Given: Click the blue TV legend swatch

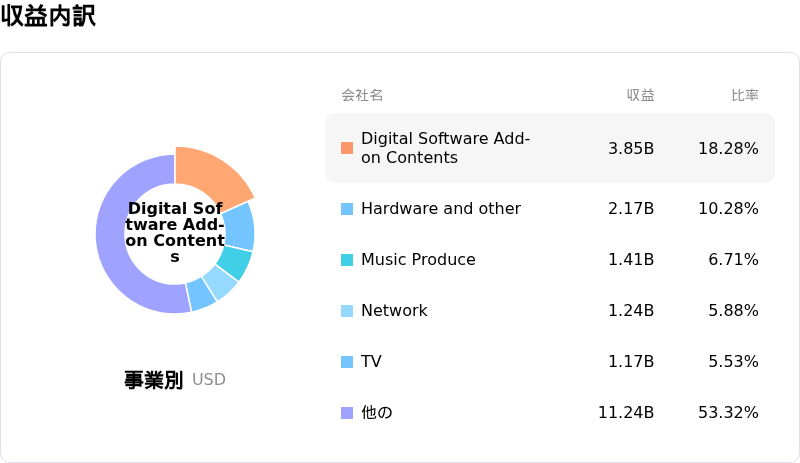Looking at the screenshot, I should [347, 362].
